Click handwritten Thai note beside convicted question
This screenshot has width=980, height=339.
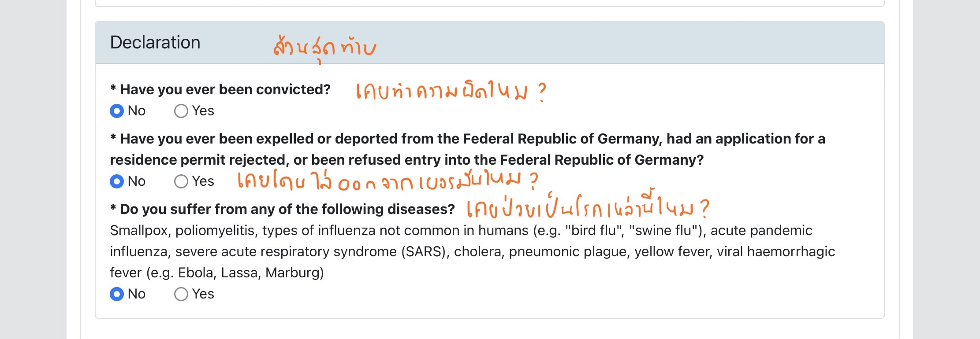point(450,92)
